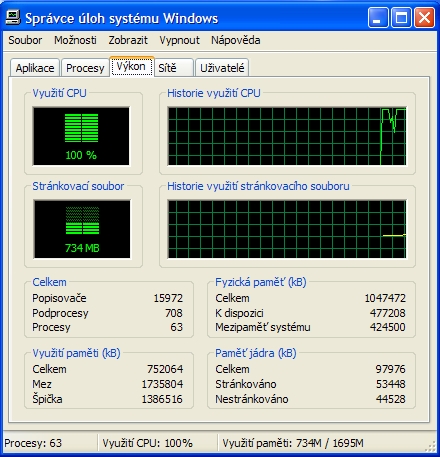
Task: Click memory usage Celkem value 752064
Action: [x=165, y=369]
